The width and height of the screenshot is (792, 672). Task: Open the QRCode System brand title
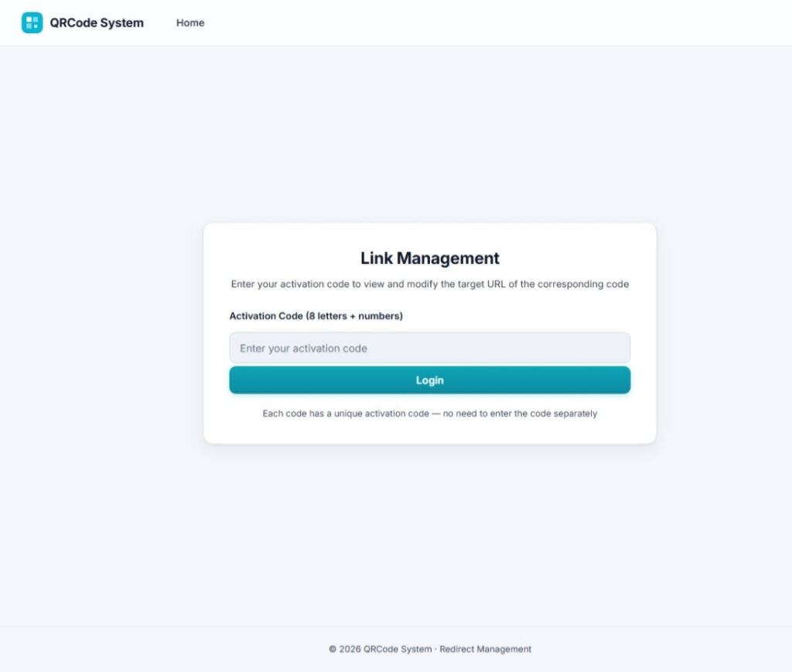tap(97, 22)
